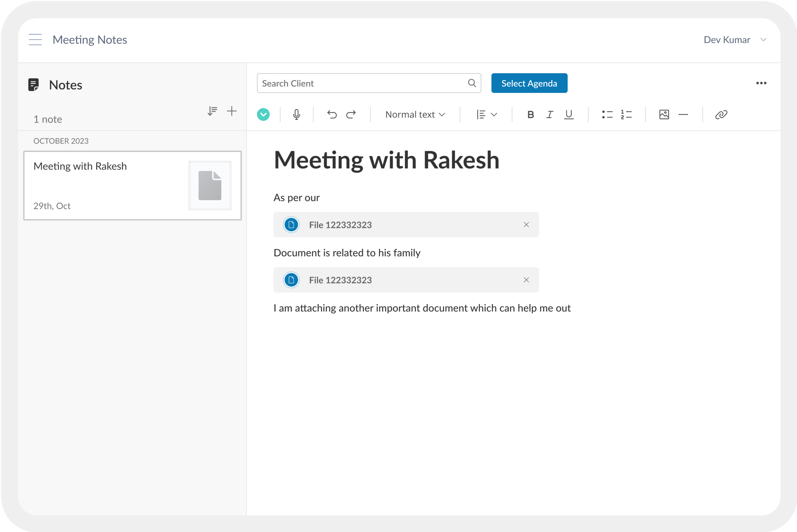Insert a horizontal divider line

(x=683, y=115)
